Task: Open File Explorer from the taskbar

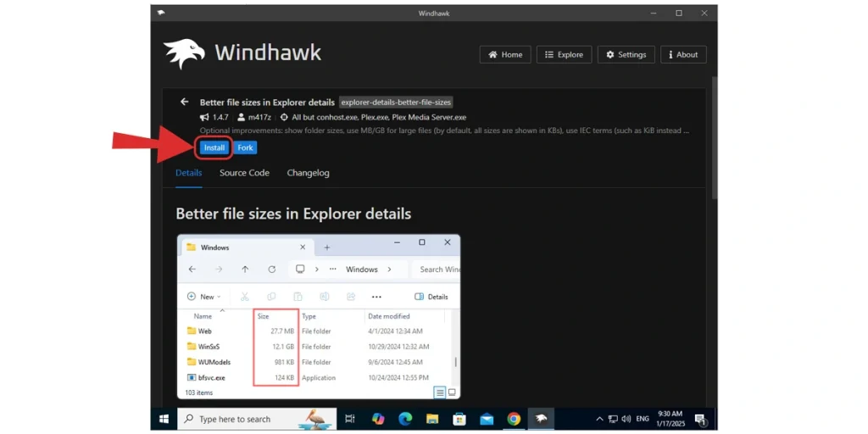Action: click(432, 419)
